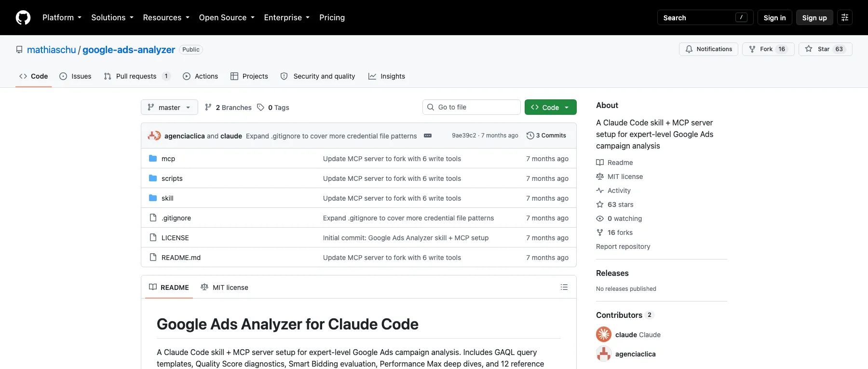Click Report repository link

click(x=623, y=246)
